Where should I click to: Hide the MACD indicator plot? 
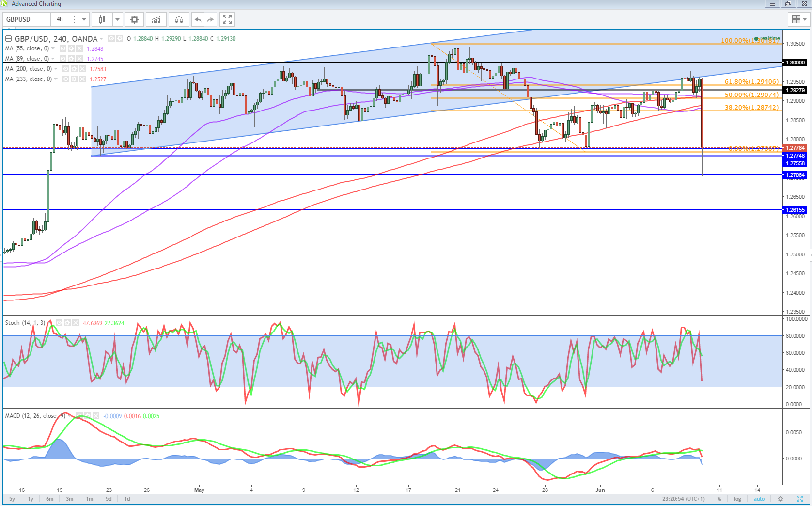[x=79, y=416]
